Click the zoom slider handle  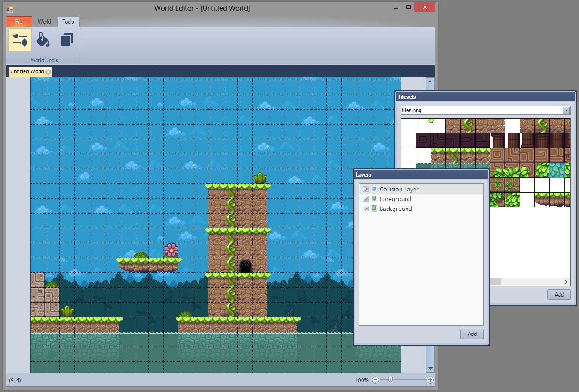(x=391, y=380)
